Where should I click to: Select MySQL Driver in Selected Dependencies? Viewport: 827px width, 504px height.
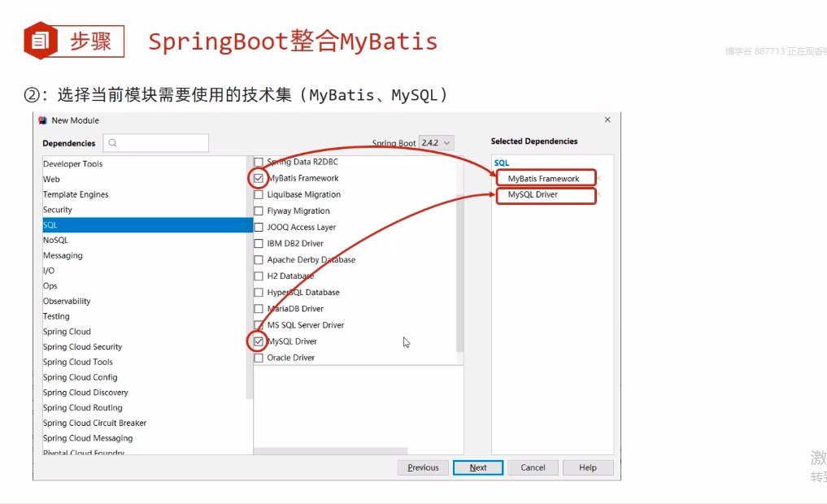click(533, 194)
